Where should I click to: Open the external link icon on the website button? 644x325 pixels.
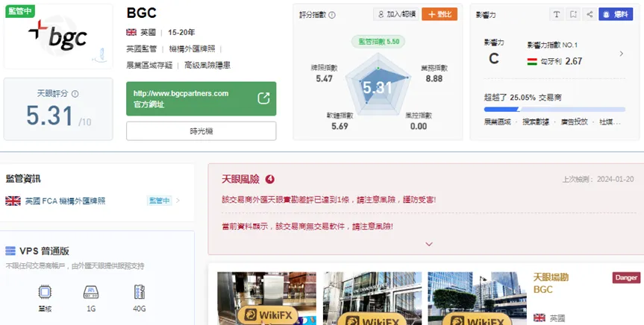pyautogui.click(x=263, y=98)
